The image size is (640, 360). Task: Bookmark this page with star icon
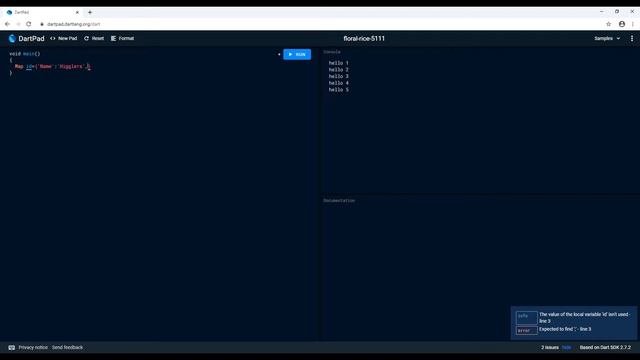(609, 24)
